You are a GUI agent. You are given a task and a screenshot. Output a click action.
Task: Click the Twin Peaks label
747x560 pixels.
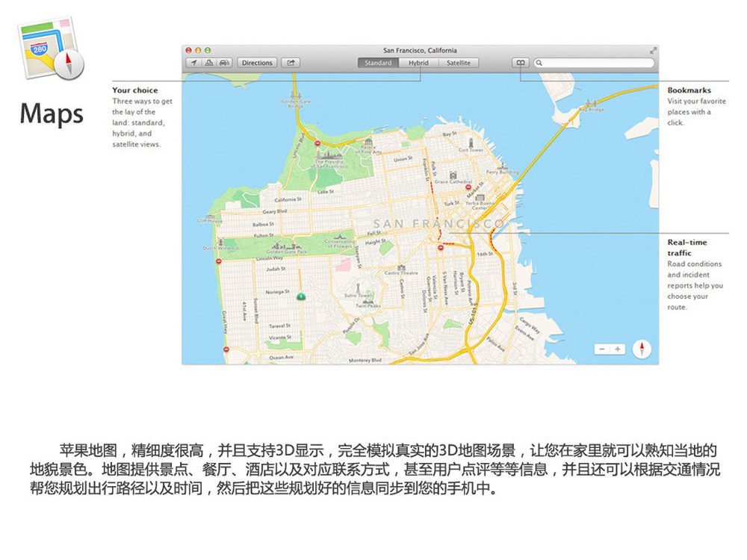368,305
